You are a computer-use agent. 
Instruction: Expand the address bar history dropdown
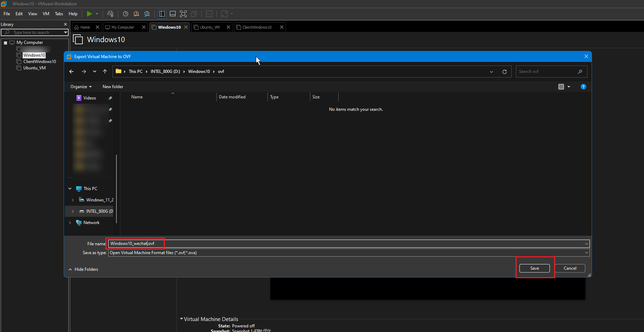coord(491,72)
